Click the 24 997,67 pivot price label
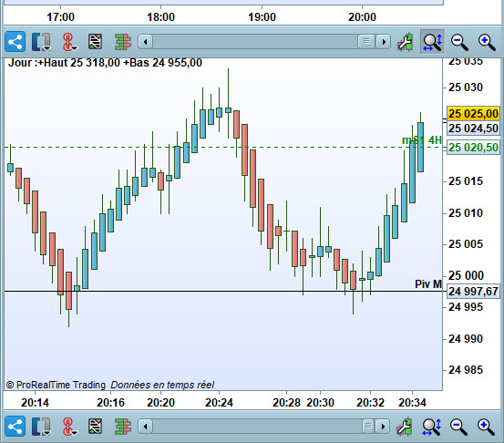504x443 pixels. click(473, 292)
